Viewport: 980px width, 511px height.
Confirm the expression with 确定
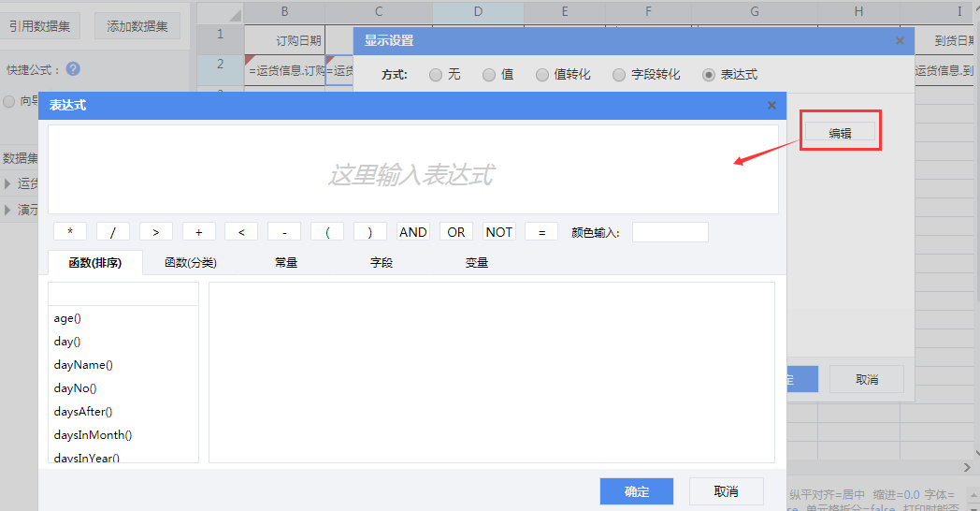coord(637,491)
